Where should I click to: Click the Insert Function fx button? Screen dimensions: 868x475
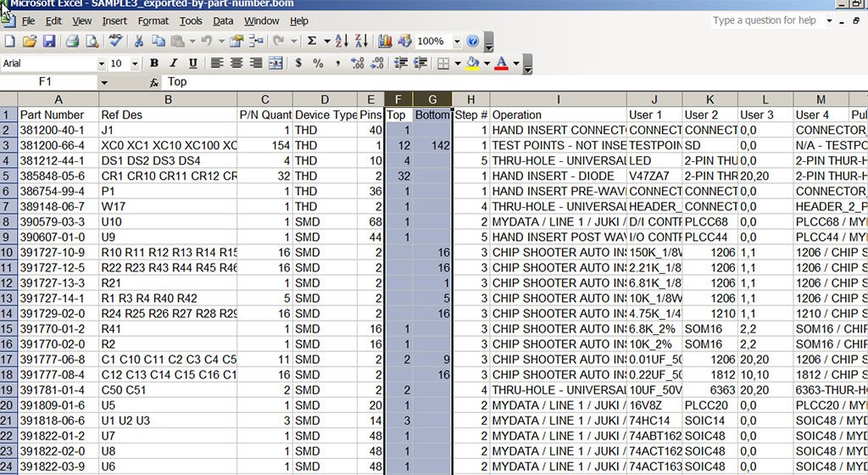(154, 82)
